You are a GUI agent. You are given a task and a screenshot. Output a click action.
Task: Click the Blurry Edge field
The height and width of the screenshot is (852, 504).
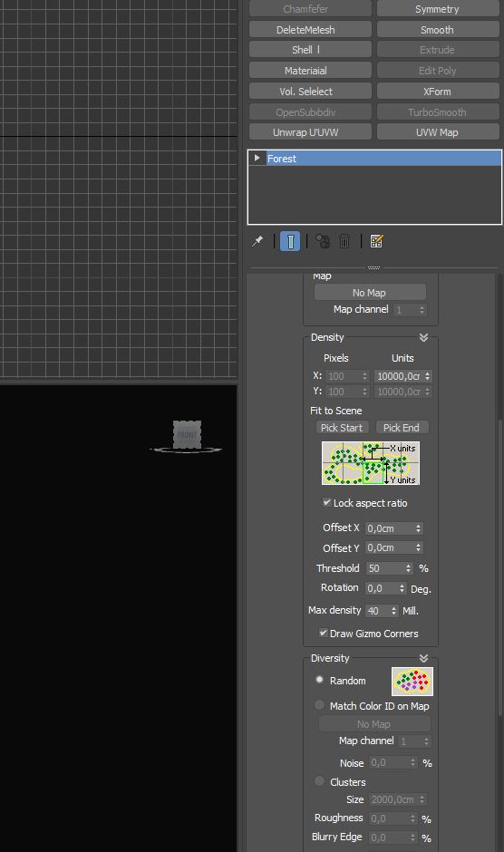[389, 837]
